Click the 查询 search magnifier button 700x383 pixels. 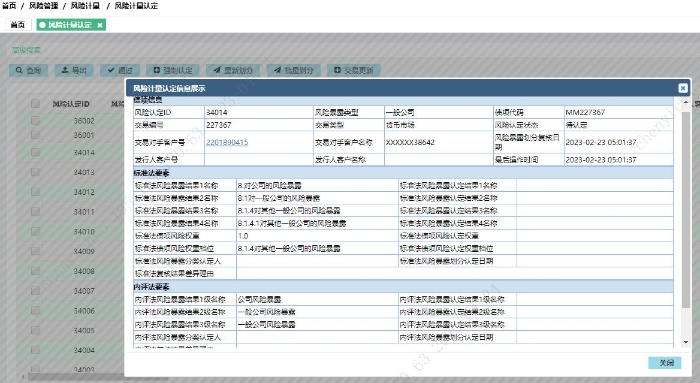(29, 71)
